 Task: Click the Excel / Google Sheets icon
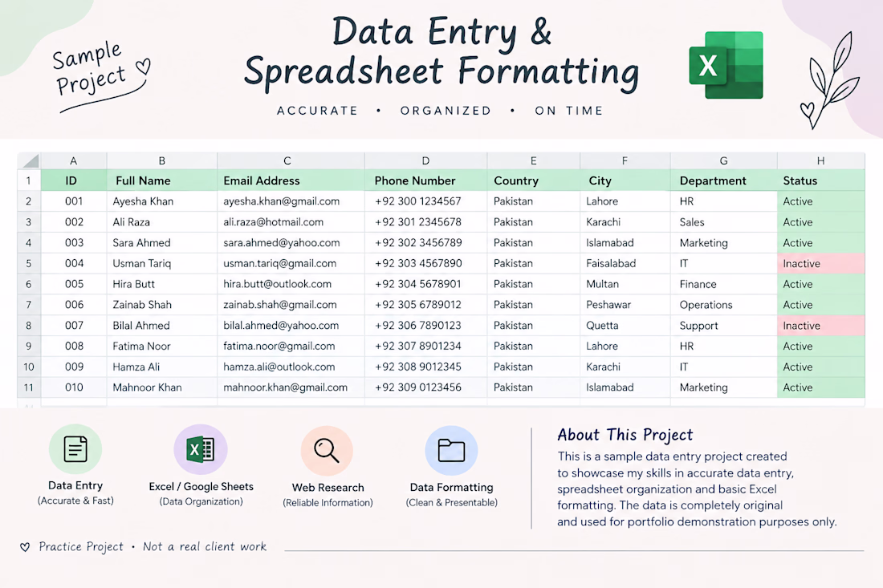click(x=201, y=449)
